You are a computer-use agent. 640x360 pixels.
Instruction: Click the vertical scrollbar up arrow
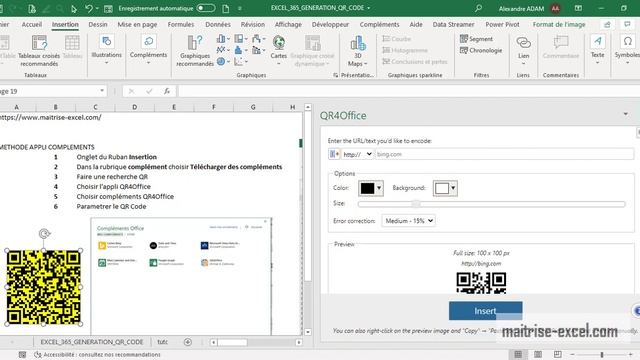click(x=308, y=107)
